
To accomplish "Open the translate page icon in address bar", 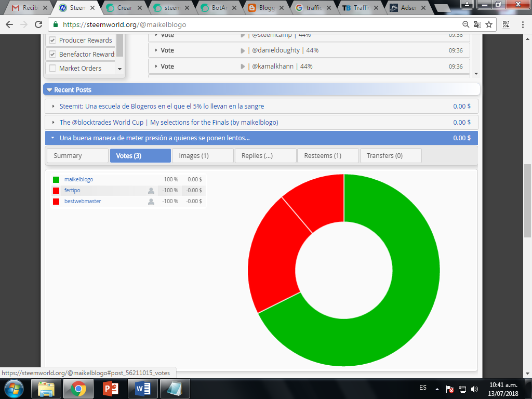I will point(477,24).
